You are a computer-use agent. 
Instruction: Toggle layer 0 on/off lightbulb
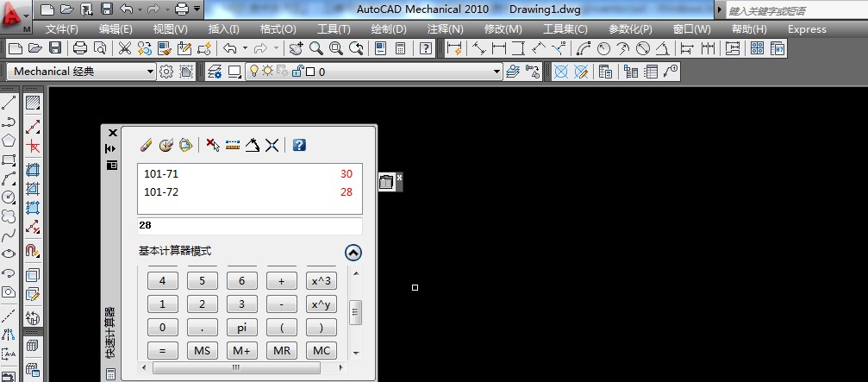pos(254,72)
